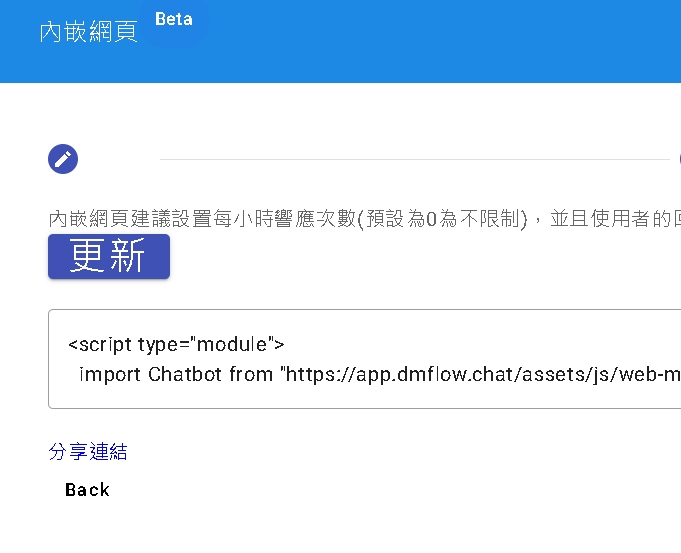This screenshot has width=681, height=553.
Task: Click the script type="module" code line
Action: [x=177, y=345]
